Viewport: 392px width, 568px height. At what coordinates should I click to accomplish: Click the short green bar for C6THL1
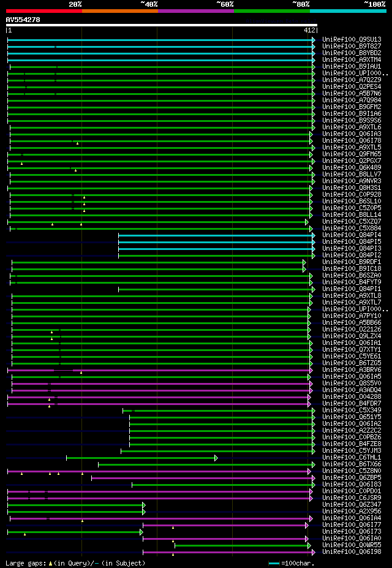142,458
